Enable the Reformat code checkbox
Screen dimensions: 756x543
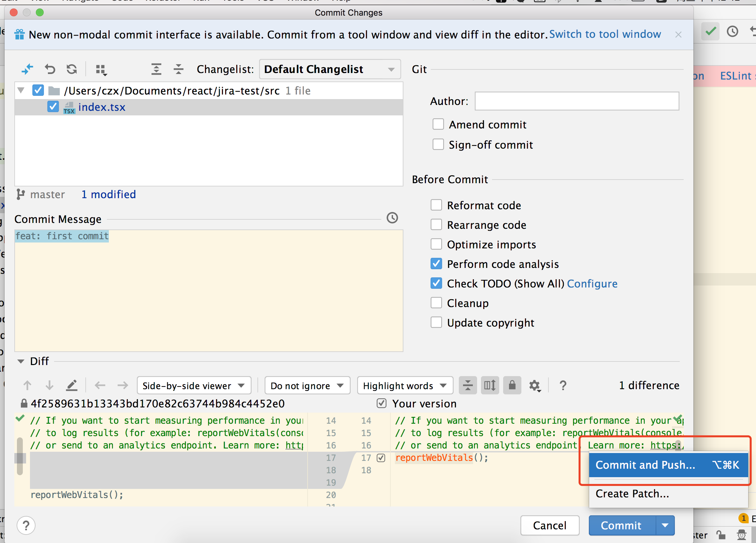click(x=437, y=205)
